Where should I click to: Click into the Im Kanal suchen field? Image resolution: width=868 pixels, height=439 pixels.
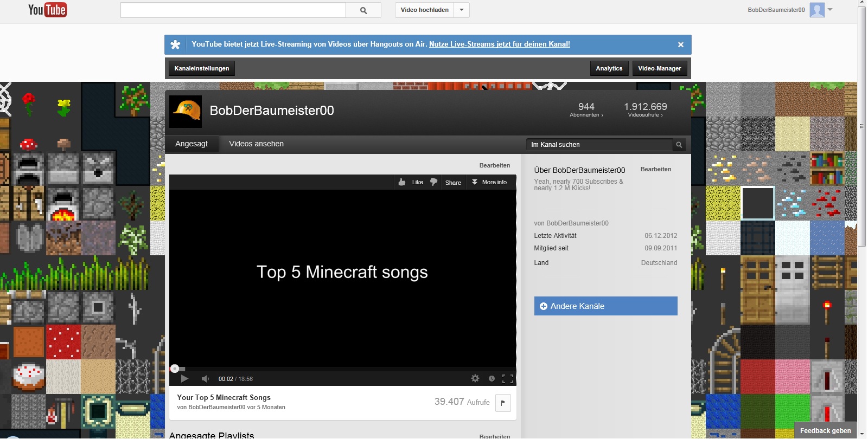(x=599, y=145)
